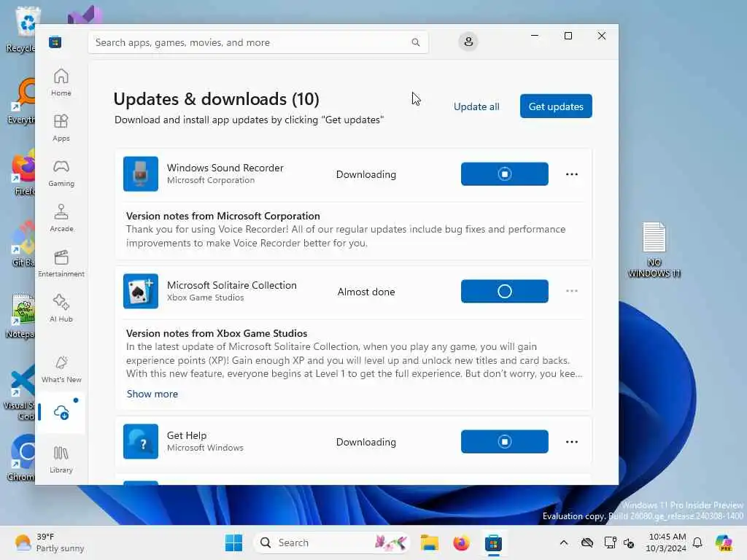Select the Downloads cloud icon in sidebar
Viewport: 747px width, 560px height.
click(x=61, y=413)
